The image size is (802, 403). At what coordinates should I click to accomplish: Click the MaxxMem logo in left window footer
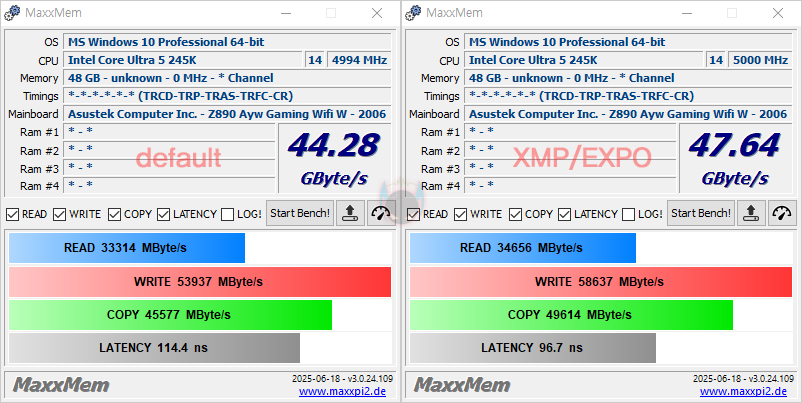pos(61,385)
